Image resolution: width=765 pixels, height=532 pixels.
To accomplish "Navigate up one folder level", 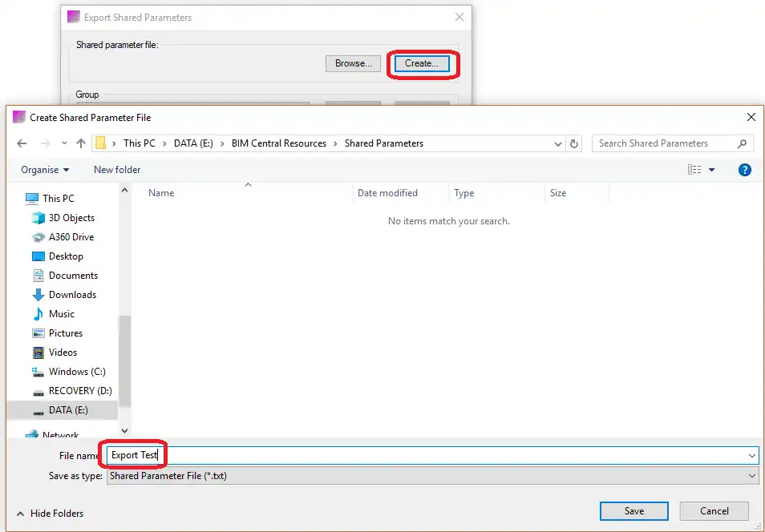I will (x=83, y=143).
